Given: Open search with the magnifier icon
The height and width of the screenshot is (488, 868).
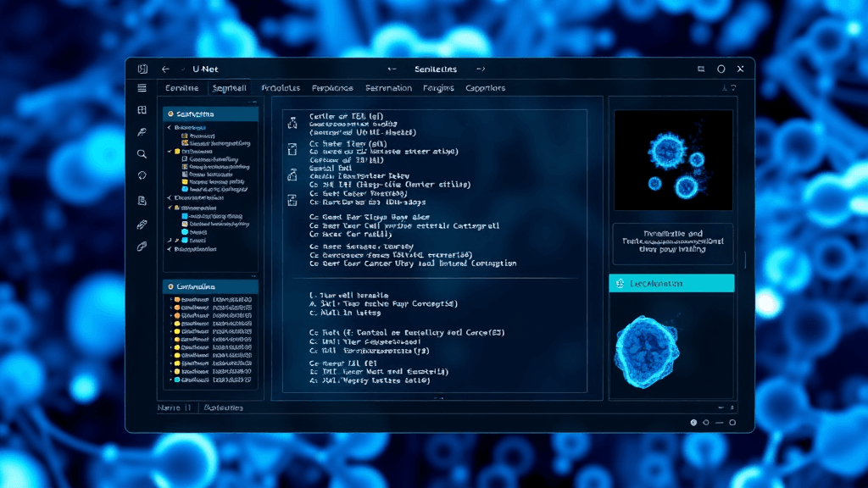Looking at the screenshot, I should (142, 154).
